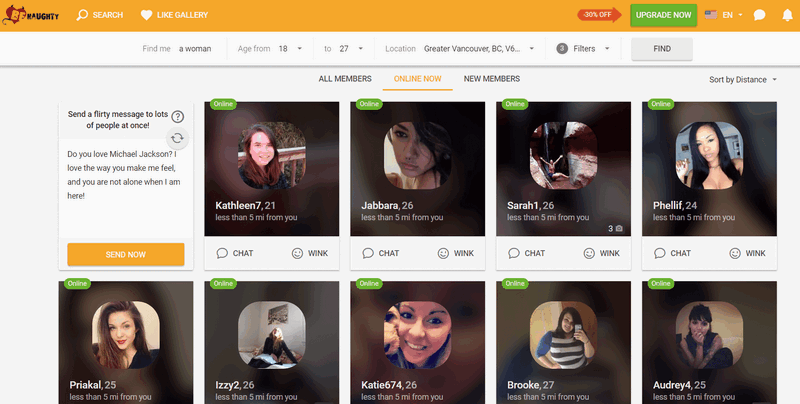Viewport: 800px width, 404px height.
Task: Select the Online Now tab
Action: click(x=417, y=79)
